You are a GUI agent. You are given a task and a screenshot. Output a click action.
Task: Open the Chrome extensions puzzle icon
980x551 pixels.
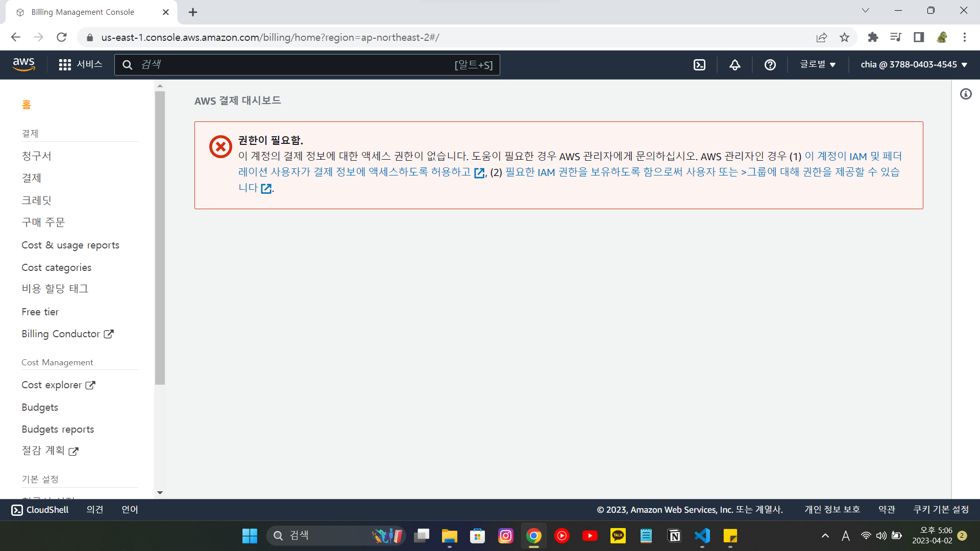point(873,37)
